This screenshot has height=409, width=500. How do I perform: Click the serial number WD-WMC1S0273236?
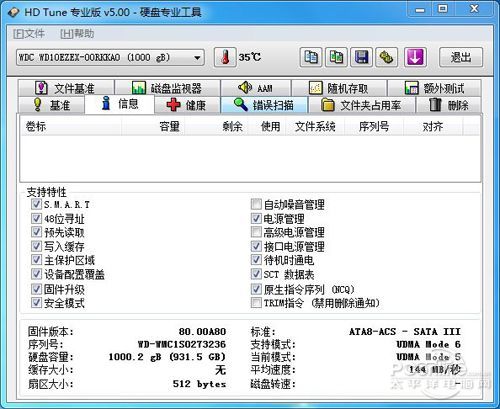pos(182,344)
